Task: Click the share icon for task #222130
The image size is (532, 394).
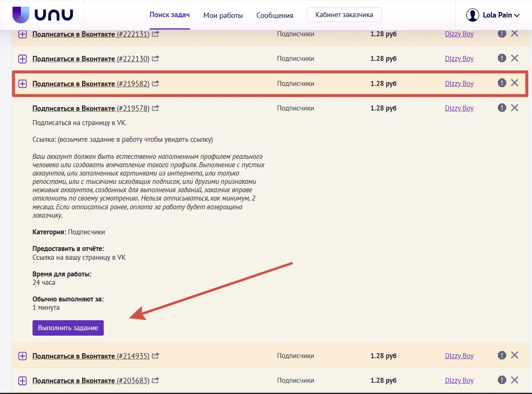Action: (155, 59)
